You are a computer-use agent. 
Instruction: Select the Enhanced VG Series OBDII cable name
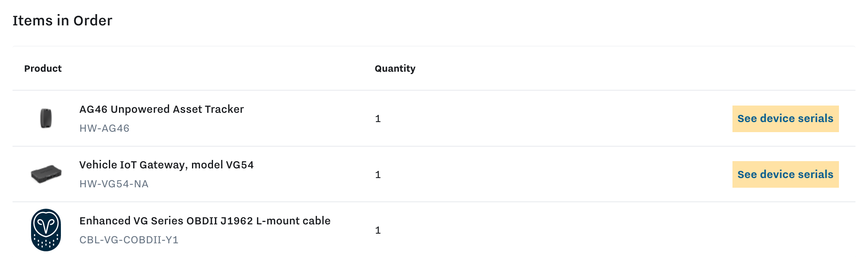click(x=205, y=220)
